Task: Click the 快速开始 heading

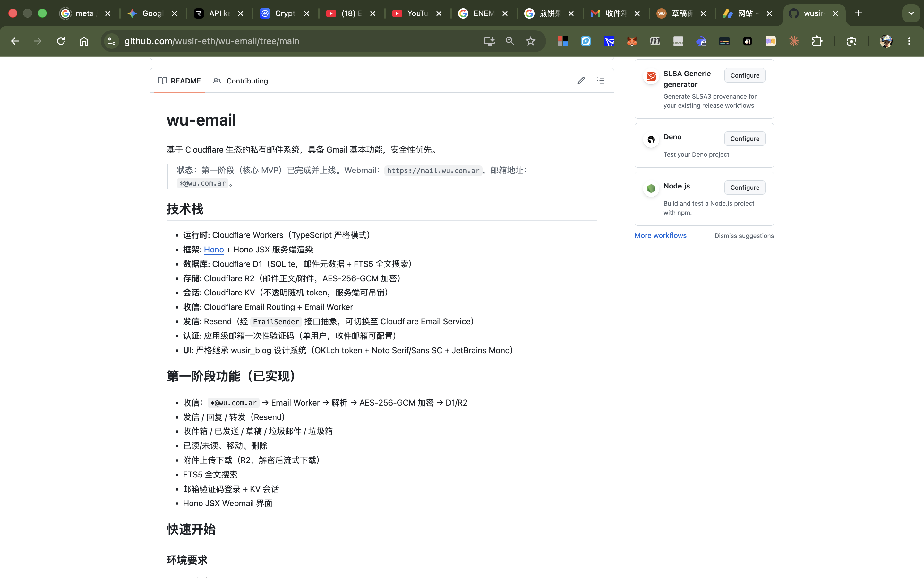Action: [x=191, y=530]
